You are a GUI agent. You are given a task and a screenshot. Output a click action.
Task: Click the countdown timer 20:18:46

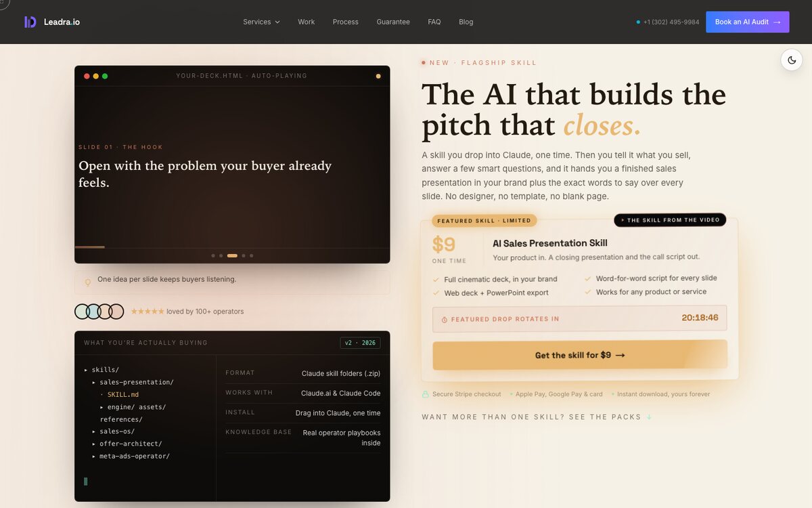tap(700, 318)
